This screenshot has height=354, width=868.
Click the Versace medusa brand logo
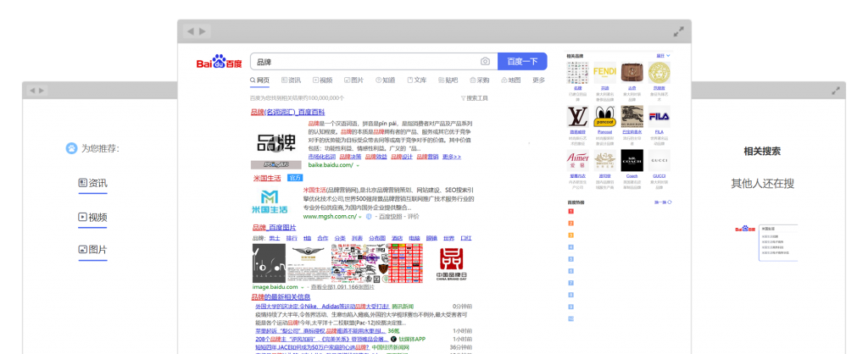click(659, 73)
